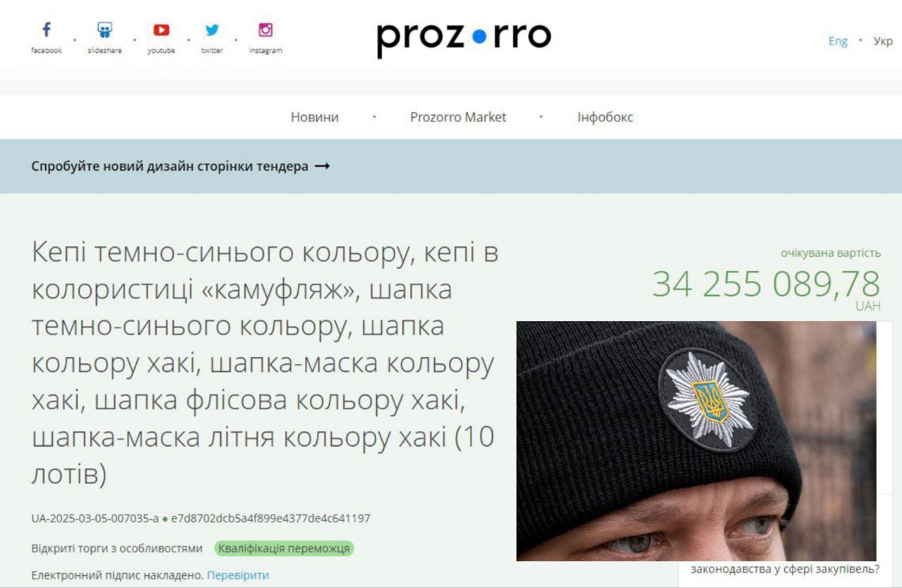Click the green dot next to tender ID
This screenshot has height=588, width=902.
(x=165, y=519)
